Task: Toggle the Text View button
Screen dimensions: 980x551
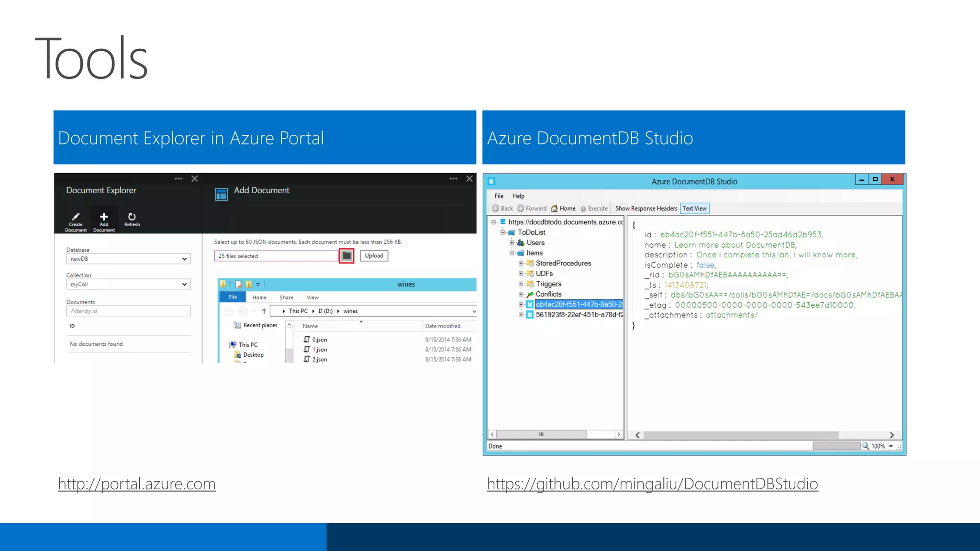Action: 694,209
